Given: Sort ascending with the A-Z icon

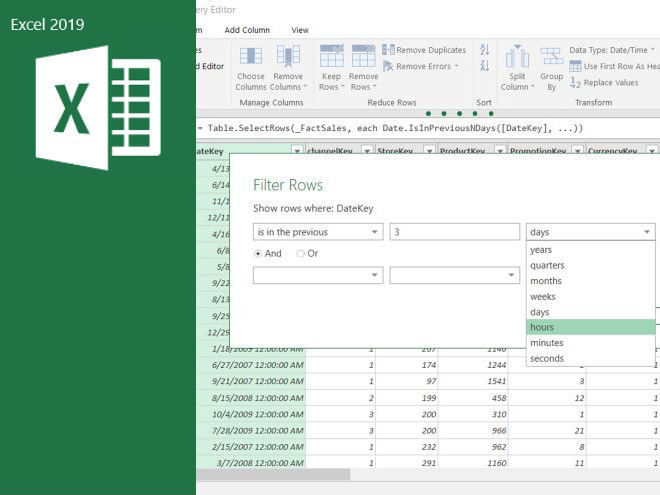Looking at the screenshot, I should [484, 49].
